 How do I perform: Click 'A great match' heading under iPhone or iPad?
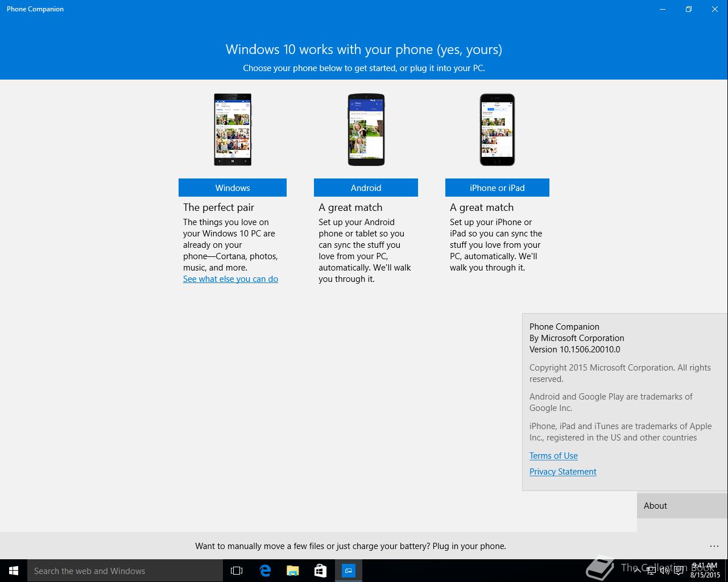point(482,207)
